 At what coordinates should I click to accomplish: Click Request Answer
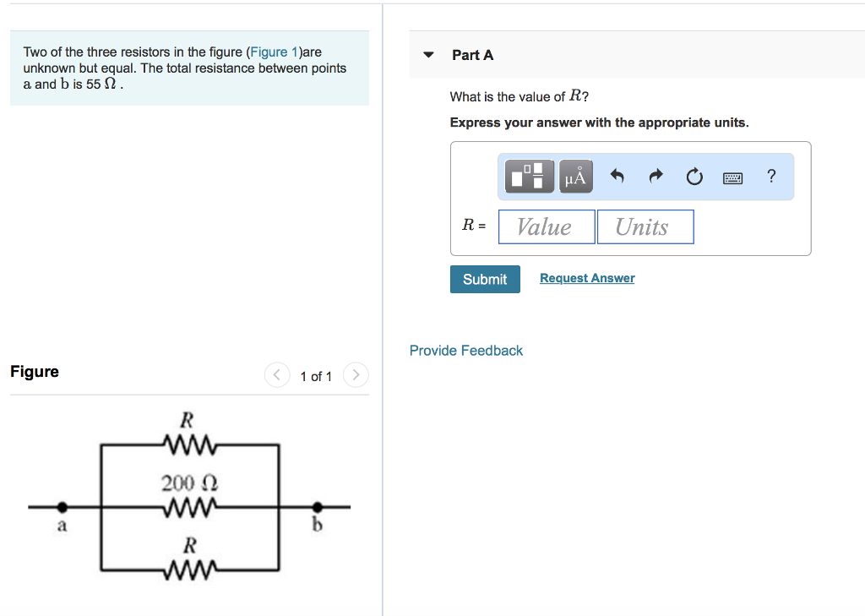click(586, 278)
